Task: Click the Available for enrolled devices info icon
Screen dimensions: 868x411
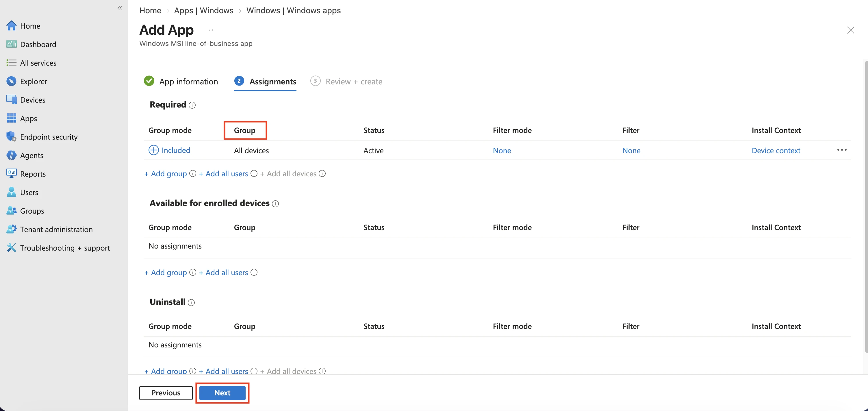Action: [275, 204]
